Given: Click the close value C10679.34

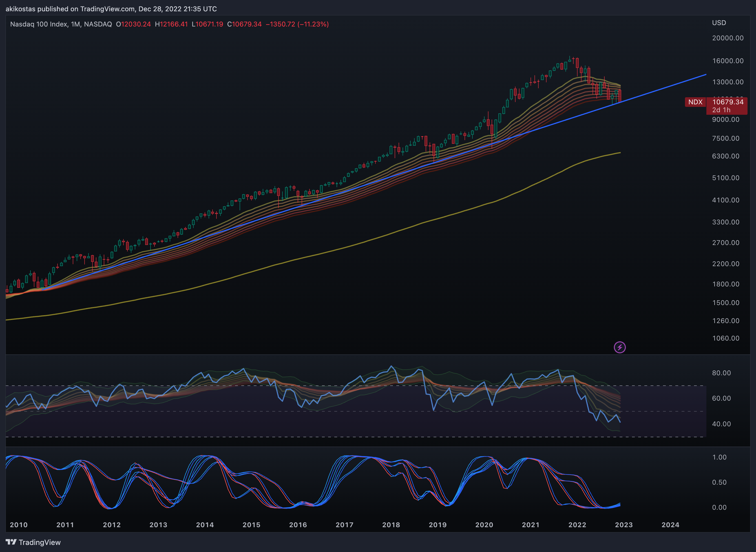Looking at the screenshot, I should coord(245,24).
